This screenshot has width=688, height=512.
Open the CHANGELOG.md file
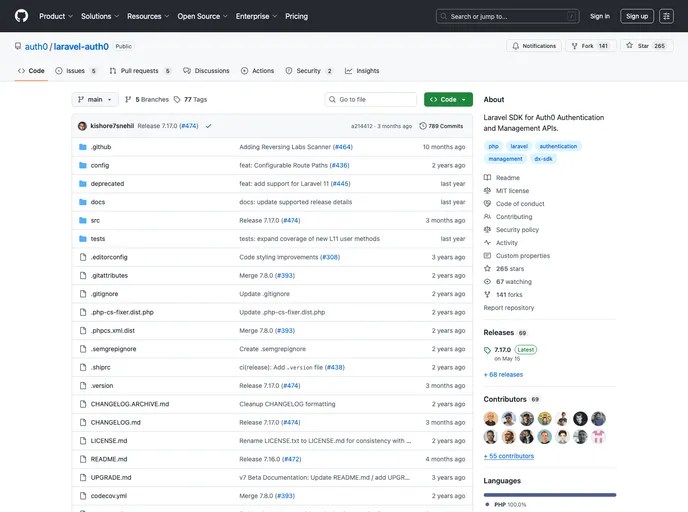click(x=115, y=422)
